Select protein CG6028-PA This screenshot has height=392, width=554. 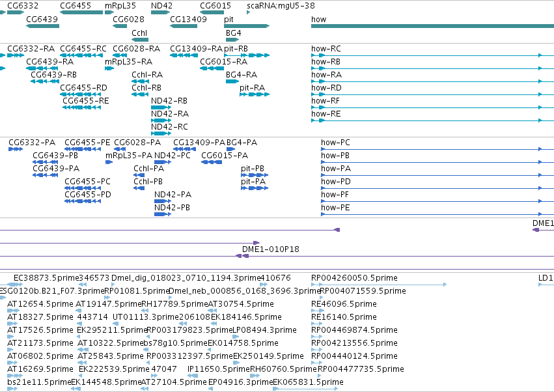tap(137, 143)
